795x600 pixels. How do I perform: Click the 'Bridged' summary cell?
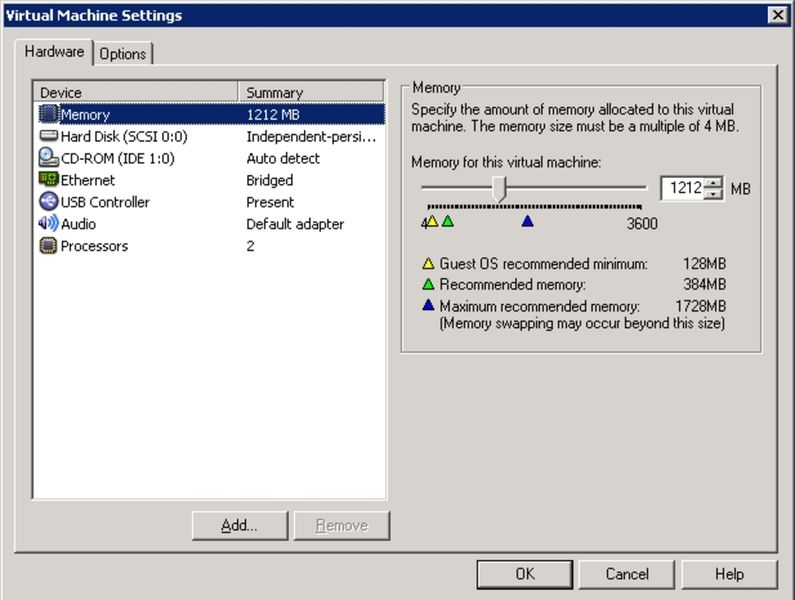[x=269, y=180]
